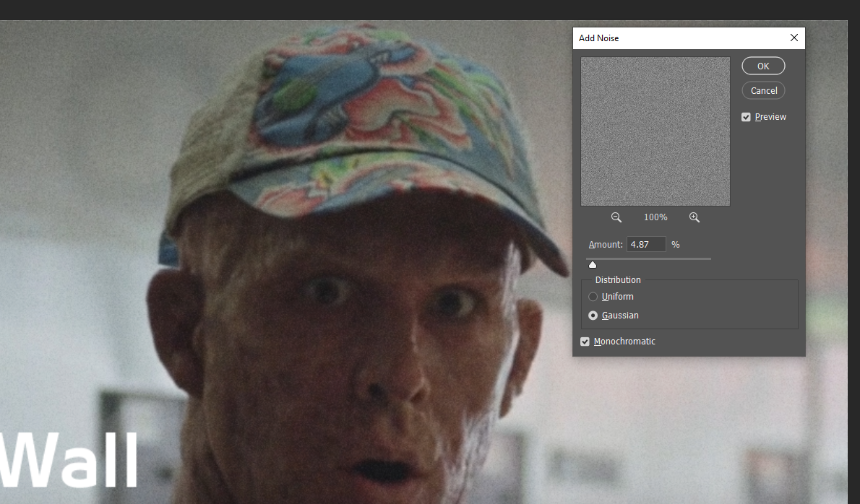
Task: Confirm the noise filter with OK
Action: [x=763, y=66]
